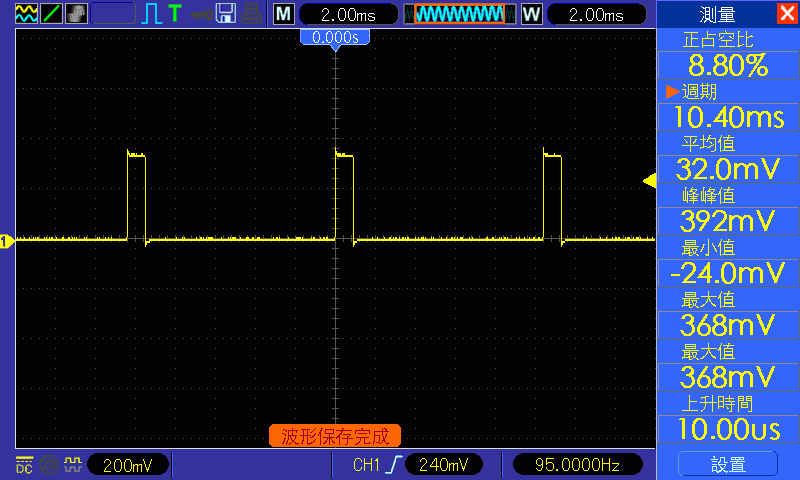Click the main timebase 2.00ms value next to M
The height and width of the screenshot is (480, 800).
(348, 14)
